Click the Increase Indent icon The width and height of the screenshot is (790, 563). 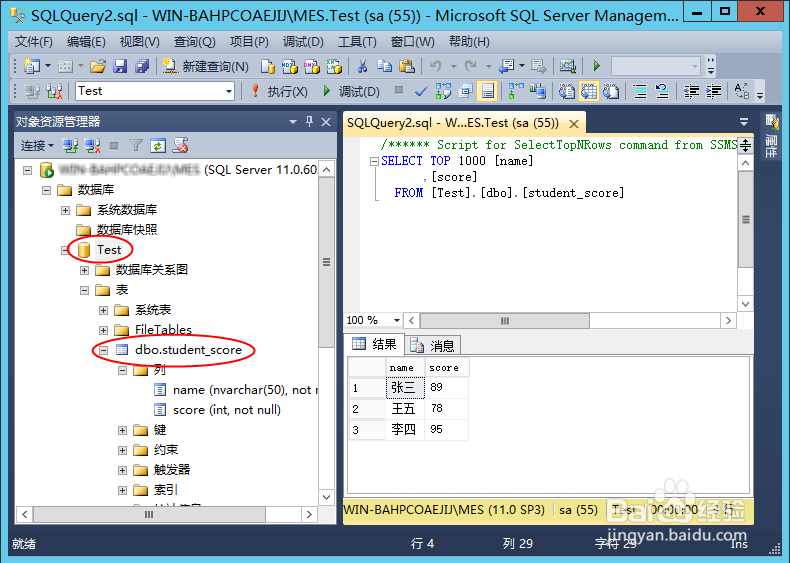click(x=713, y=91)
